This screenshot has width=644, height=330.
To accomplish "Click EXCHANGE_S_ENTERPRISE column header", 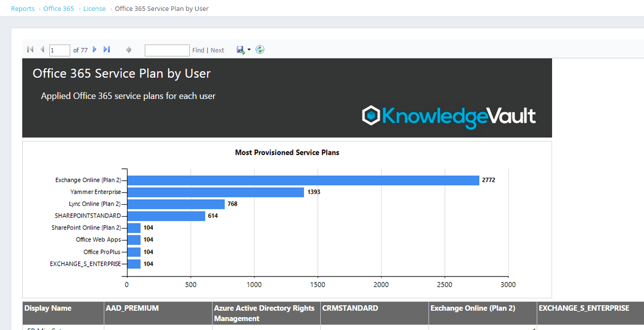I will point(591,313).
